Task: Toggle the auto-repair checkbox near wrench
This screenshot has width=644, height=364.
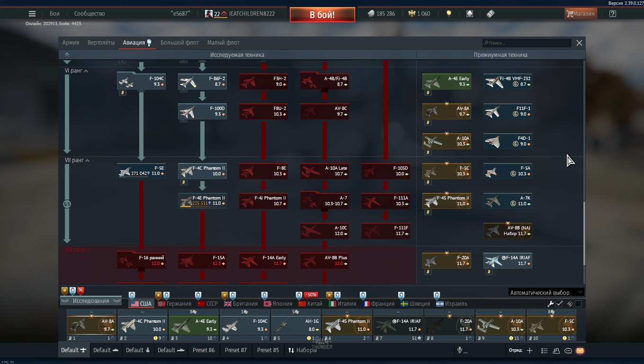Action: (x=559, y=304)
